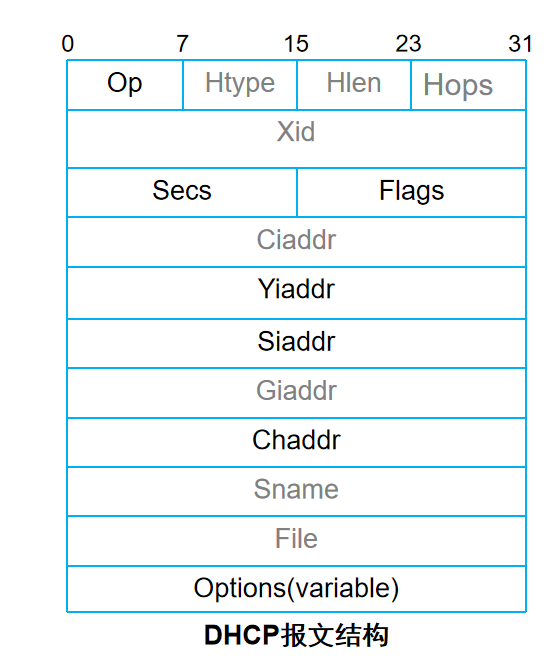
Task: Click the DHCP报文结构 caption
Action: [296, 635]
